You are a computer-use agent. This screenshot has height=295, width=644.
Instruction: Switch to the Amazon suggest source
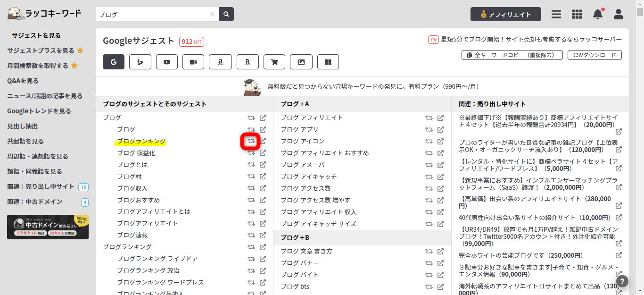220,62
